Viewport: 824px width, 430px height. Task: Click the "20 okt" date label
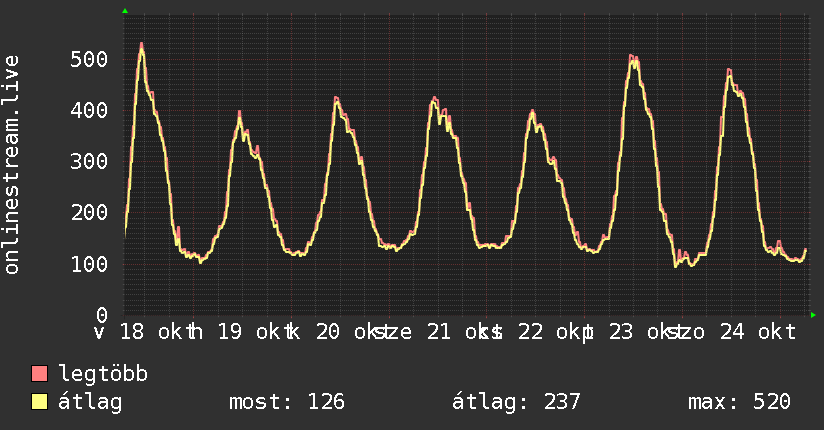[348, 332]
